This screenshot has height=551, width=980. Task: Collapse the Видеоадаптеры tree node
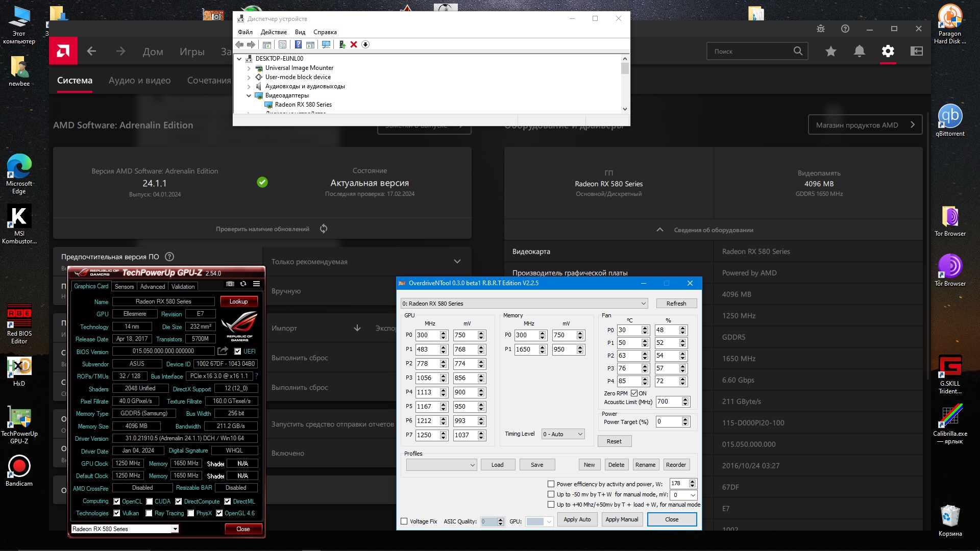pos(249,95)
